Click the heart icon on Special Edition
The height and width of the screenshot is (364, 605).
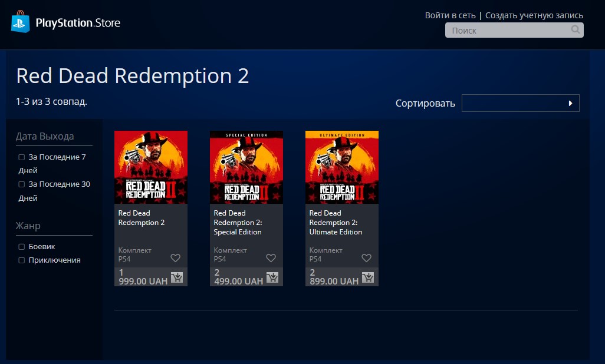pyautogui.click(x=271, y=257)
